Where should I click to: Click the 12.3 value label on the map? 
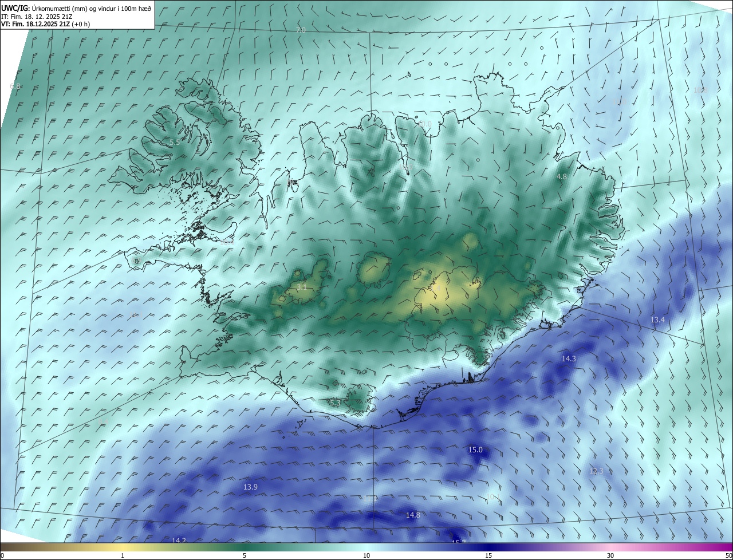[x=596, y=471]
